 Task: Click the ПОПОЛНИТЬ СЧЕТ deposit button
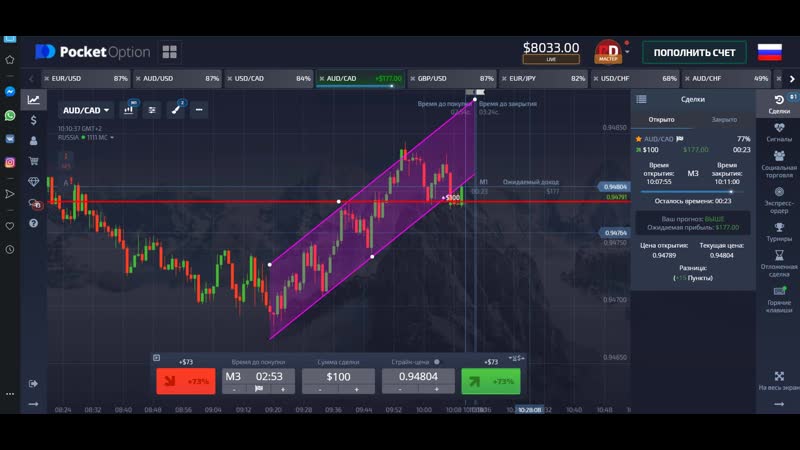[x=693, y=52]
